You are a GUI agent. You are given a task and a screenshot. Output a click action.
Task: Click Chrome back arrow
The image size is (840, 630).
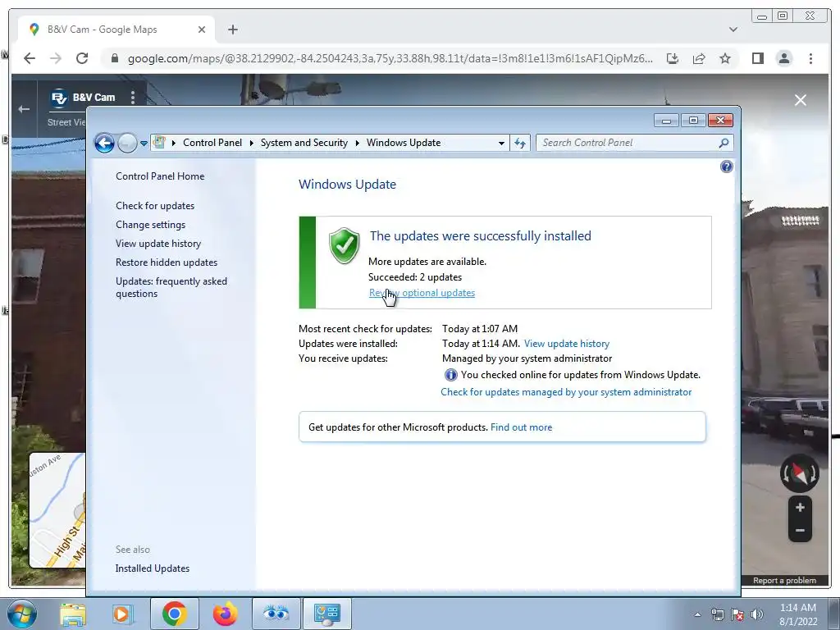point(30,58)
